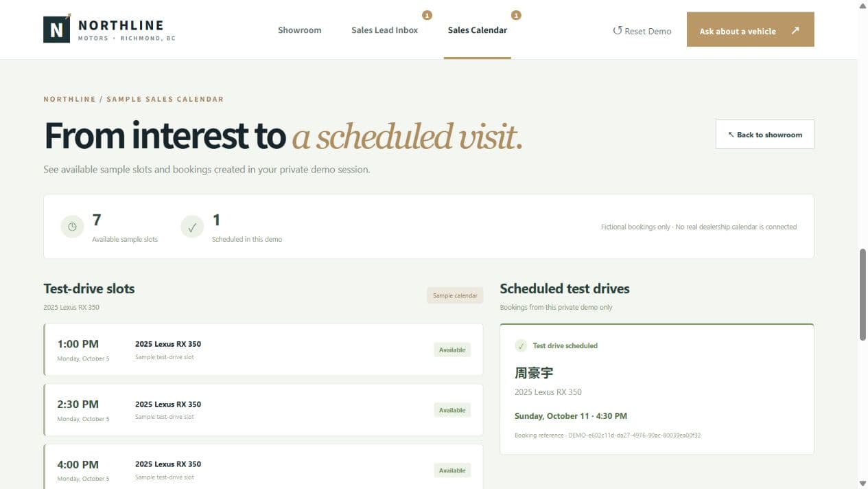Go back using Back to showroom button
The height and width of the screenshot is (489, 868).
pos(764,135)
